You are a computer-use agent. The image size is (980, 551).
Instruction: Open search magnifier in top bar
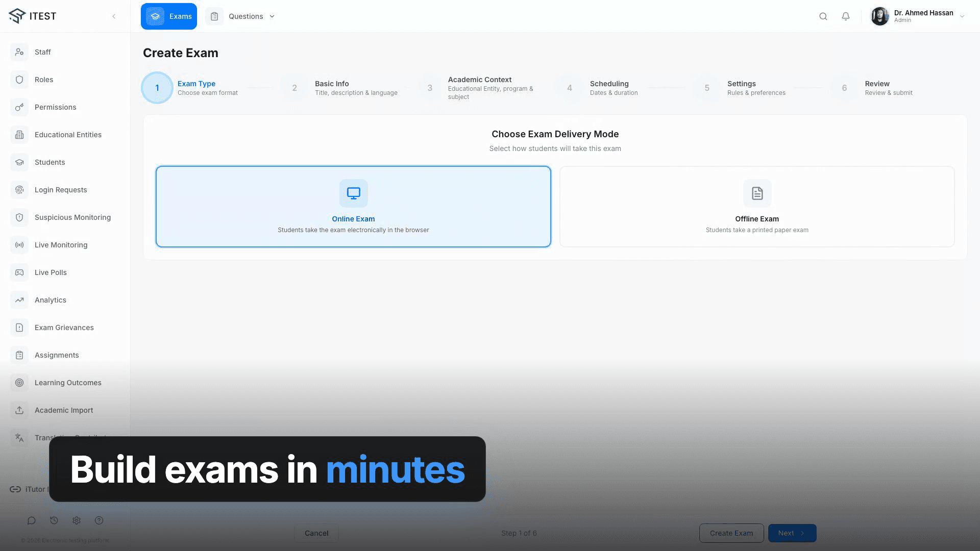823,16
